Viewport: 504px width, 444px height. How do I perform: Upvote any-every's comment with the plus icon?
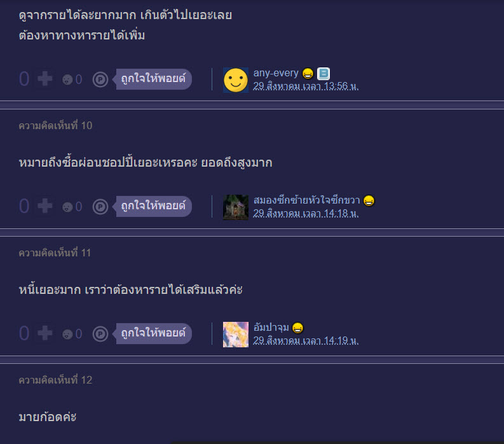pyautogui.click(x=44, y=79)
